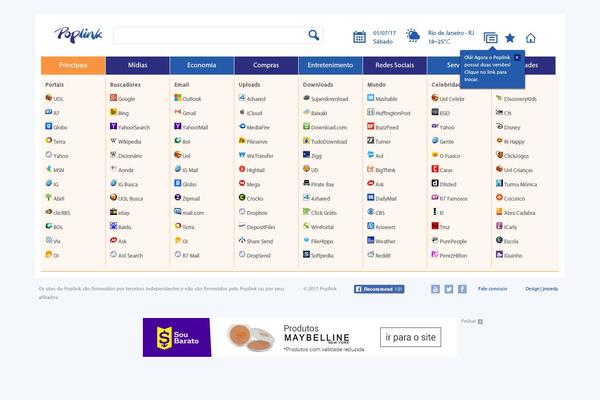Close the Poplink version tooltip
Viewport: 600px width, 400px height.
click(x=517, y=57)
